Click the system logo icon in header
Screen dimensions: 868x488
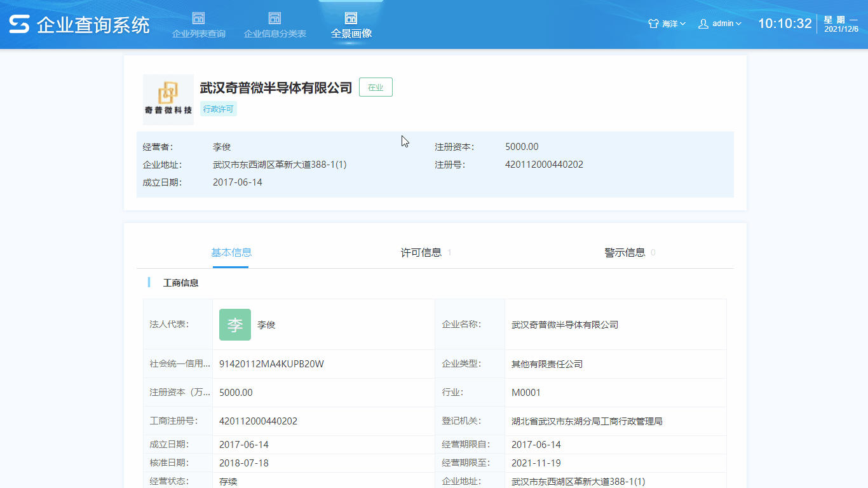pos(19,24)
